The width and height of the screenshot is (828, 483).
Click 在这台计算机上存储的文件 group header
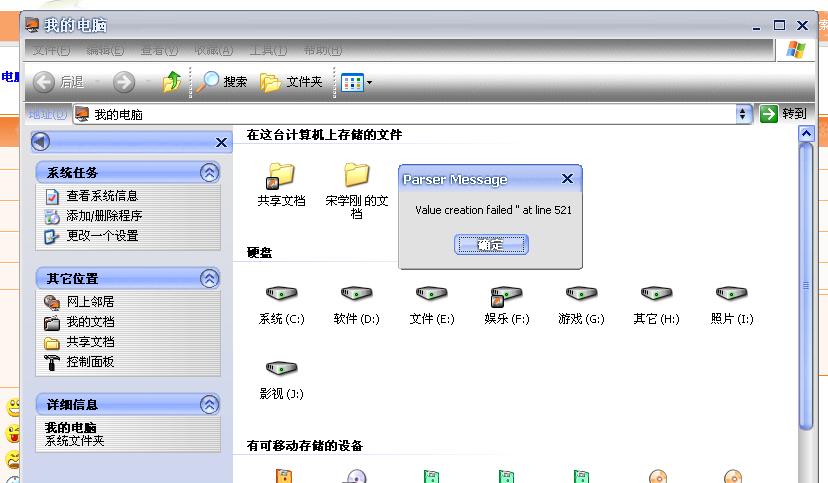pos(324,135)
